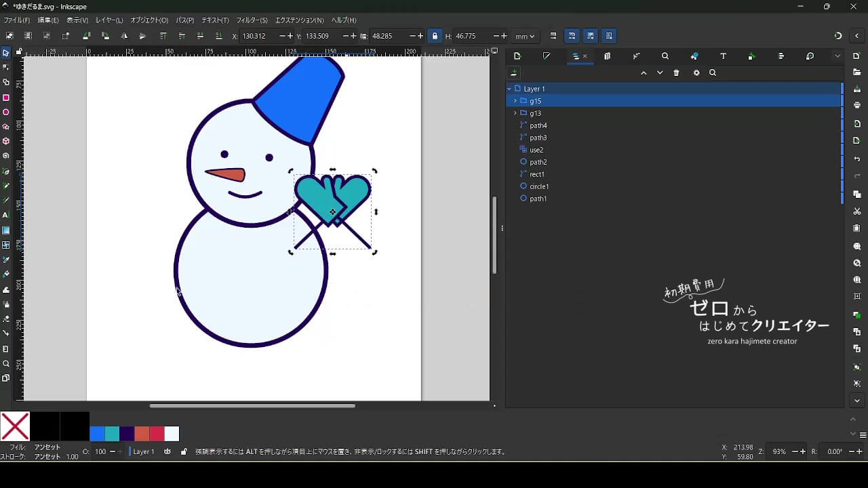The height and width of the screenshot is (488, 868).
Task: Expand the g15 group
Action: coord(515,101)
